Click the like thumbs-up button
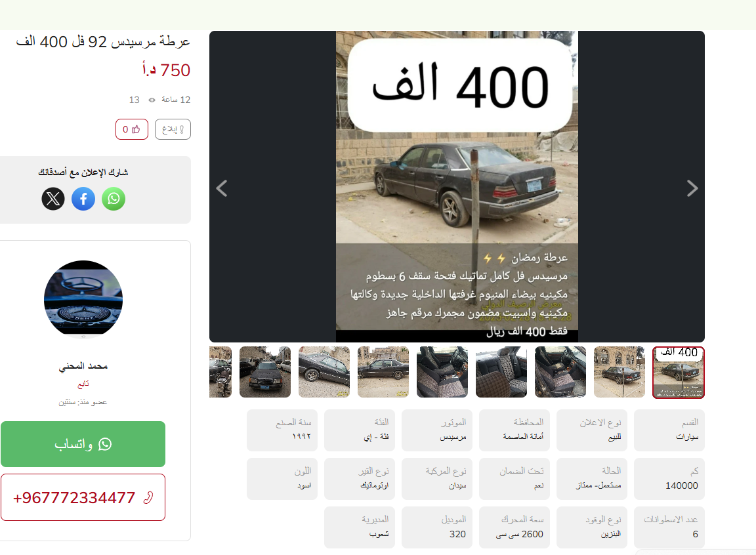The image size is (756, 555). pyautogui.click(x=132, y=129)
